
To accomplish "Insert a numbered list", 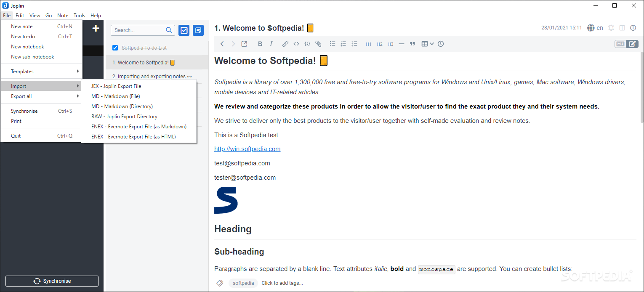I will 343,44.
